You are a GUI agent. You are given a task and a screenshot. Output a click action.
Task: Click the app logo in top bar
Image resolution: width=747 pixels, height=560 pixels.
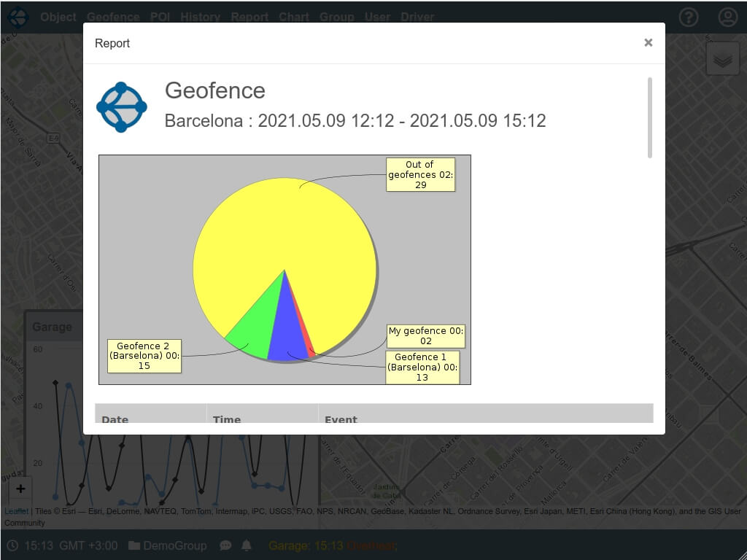pos(18,17)
